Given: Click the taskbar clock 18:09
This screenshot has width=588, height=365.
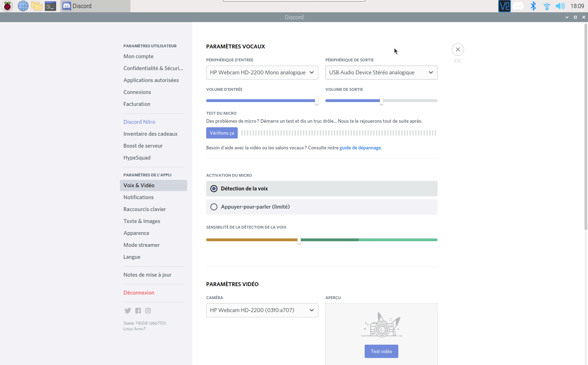Looking at the screenshot, I should tap(577, 6).
